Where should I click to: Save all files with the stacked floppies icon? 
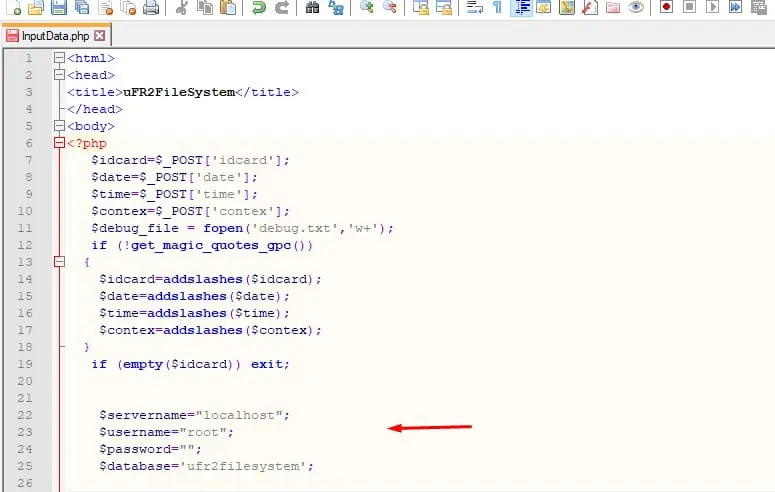[x=82, y=7]
